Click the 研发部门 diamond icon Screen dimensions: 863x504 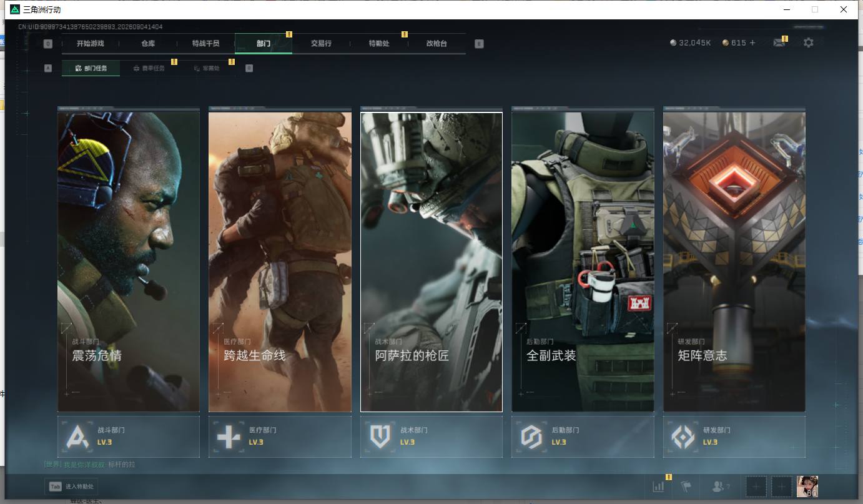[x=683, y=437]
